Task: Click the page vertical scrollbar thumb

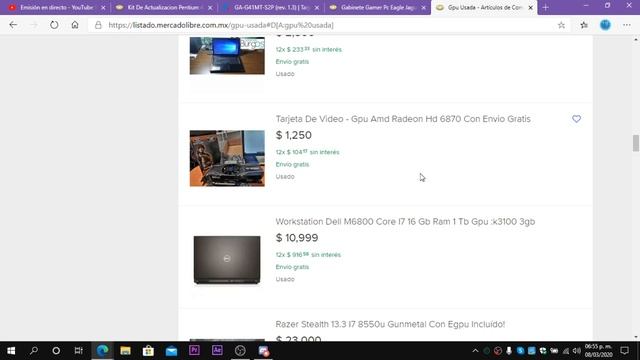Action: point(636,143)
